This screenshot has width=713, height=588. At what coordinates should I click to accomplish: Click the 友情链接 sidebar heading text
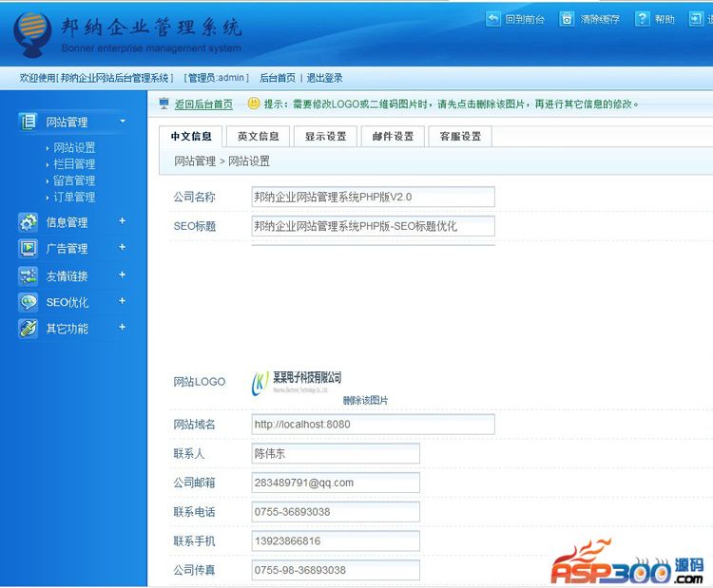tap(67, 275)
